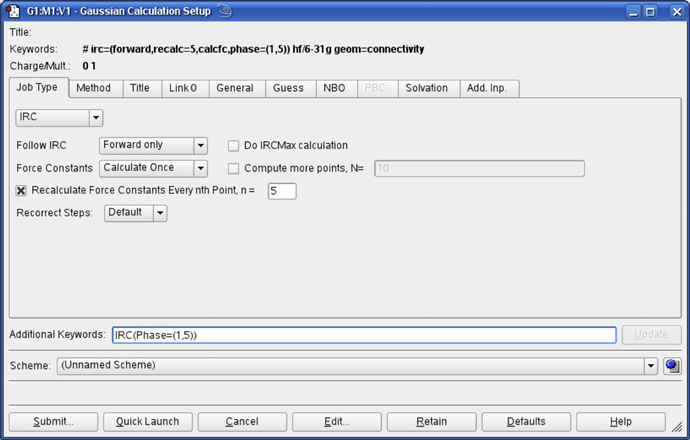Uncheck Recalculate Force Constants Every nth Point
Viewport: 690px width, 440px height.
coord(21,191)
